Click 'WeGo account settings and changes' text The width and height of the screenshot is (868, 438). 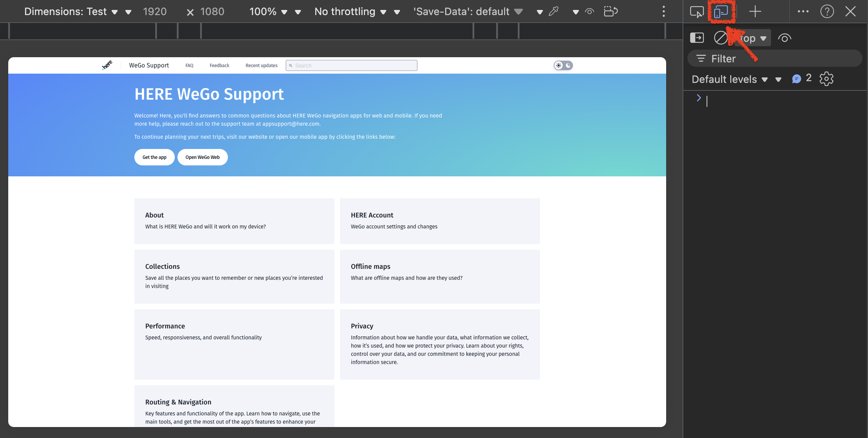click(x=394, y=226)
